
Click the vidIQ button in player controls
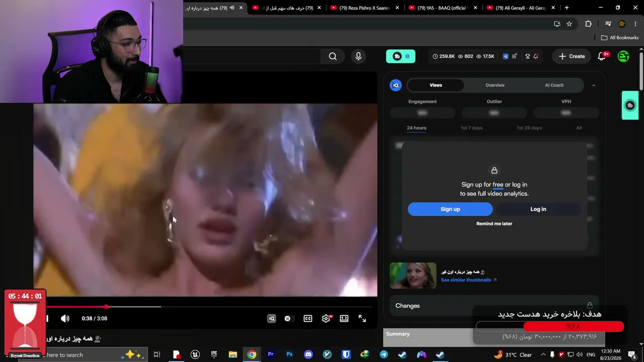pyautogui.click(x=272, y=318)
